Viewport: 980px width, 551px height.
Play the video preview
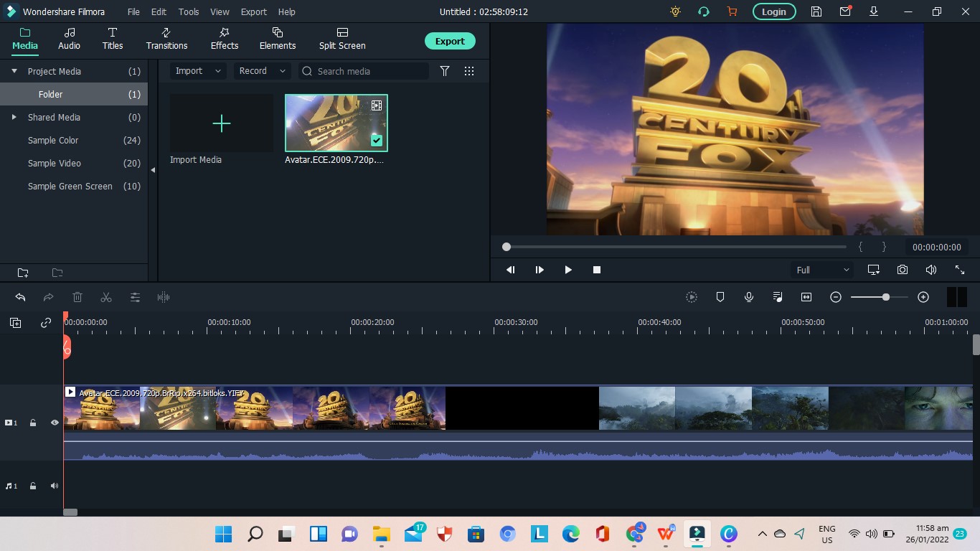pyautogui.click(x=568, y=270)
